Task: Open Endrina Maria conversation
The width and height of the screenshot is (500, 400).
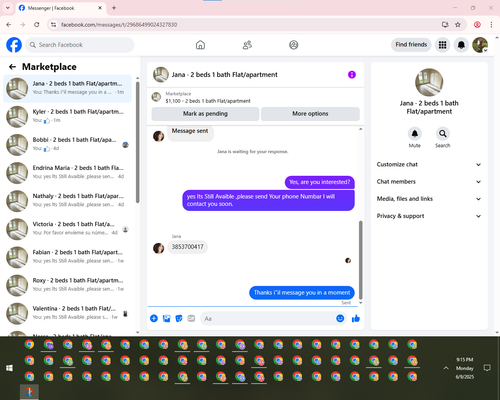Action: tap(67, 173)
